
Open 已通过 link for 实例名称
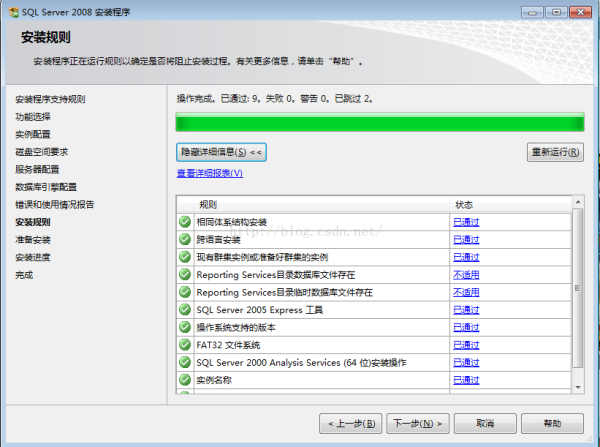pos(466,380)
